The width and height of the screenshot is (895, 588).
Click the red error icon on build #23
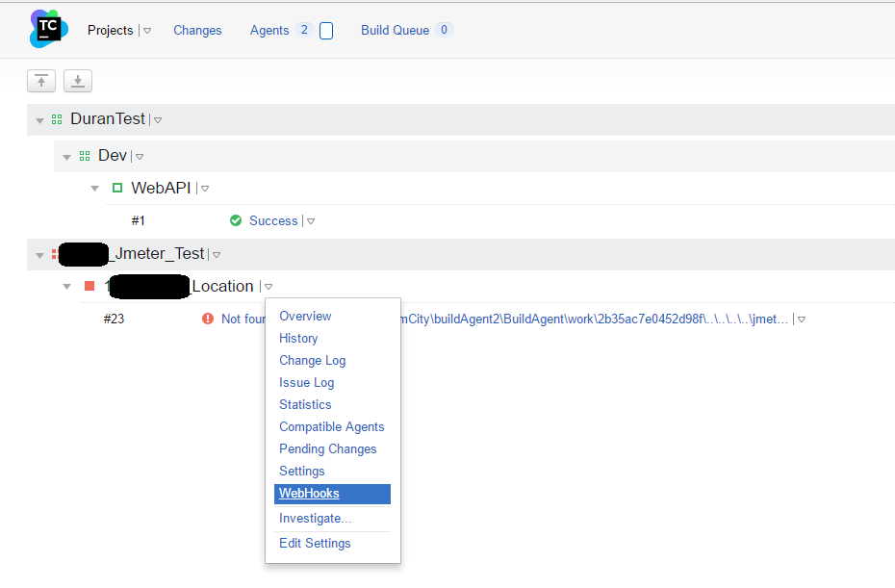[208, 319]
